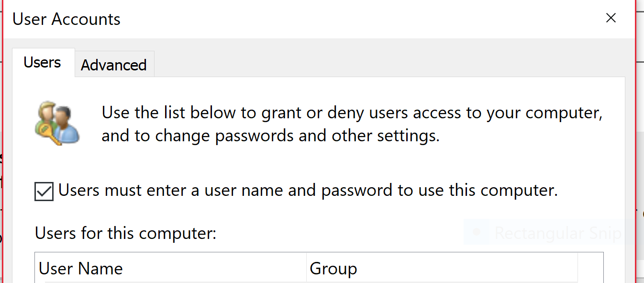The width and height of the screenshot is (644, 283).
Task: Click the two-users accounts icon
Action: click(57, 122)
